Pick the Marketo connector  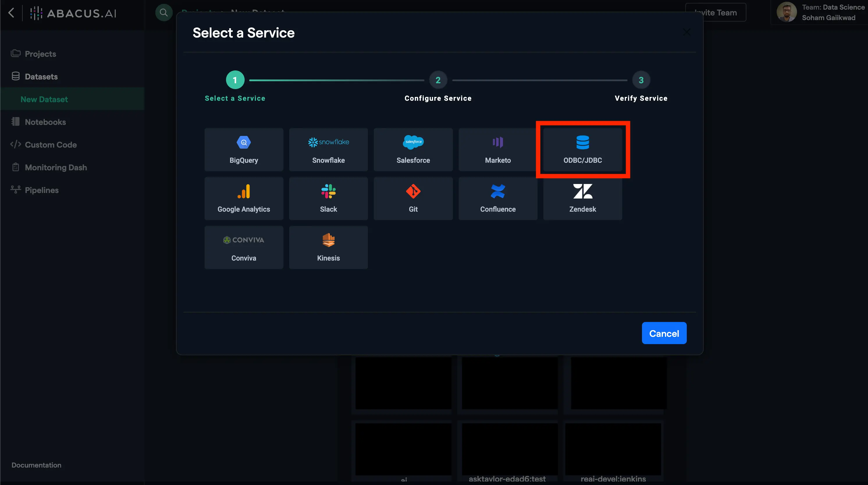[x=498, y=149]
